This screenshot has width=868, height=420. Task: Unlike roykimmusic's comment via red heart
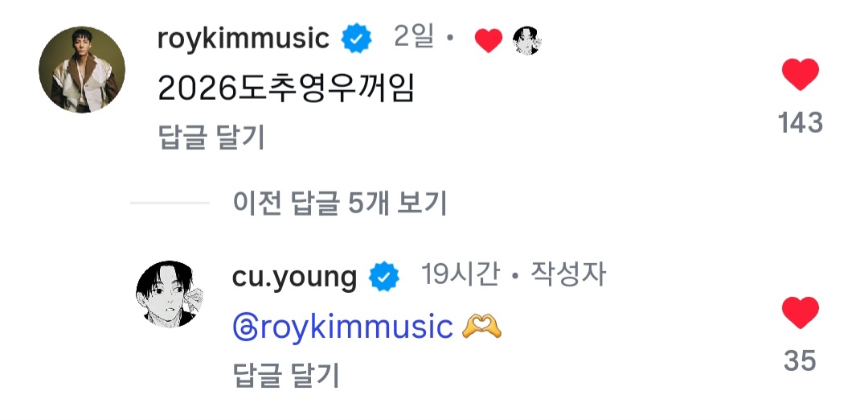click(x=800, y=74)
